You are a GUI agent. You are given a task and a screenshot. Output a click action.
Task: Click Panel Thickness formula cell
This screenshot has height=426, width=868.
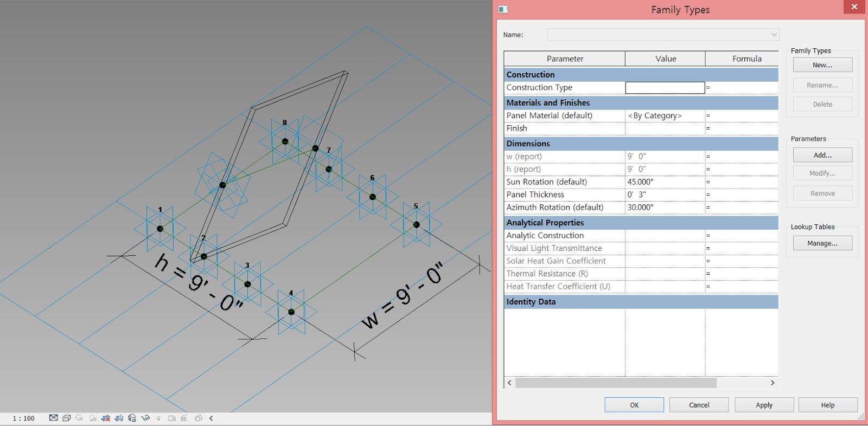click(742, 195)
